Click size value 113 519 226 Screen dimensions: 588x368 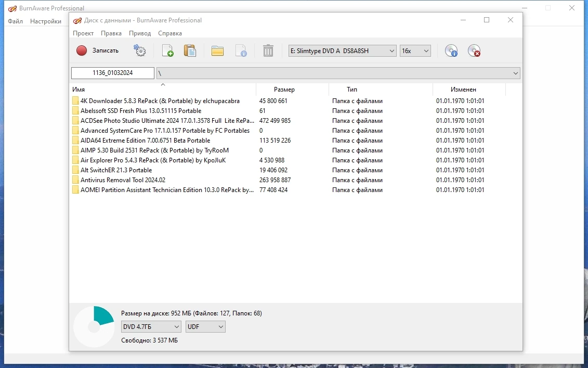tap(275, 141)
